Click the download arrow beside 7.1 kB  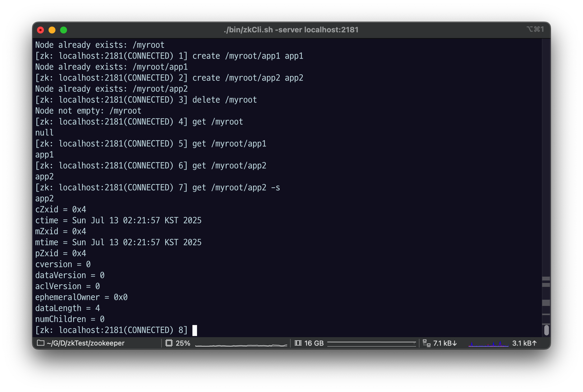click(x=454, y=343)
